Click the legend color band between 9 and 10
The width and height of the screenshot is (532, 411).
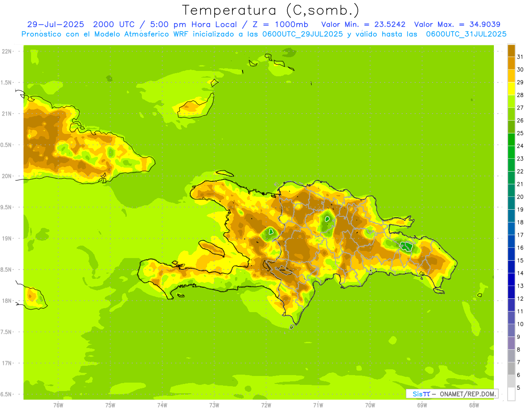click(511, 330)
